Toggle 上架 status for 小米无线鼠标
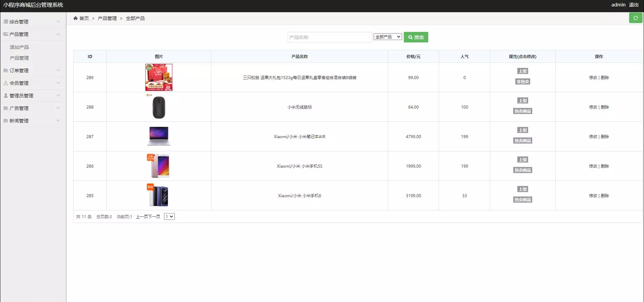644x302 pixels. tap(522, 100)
